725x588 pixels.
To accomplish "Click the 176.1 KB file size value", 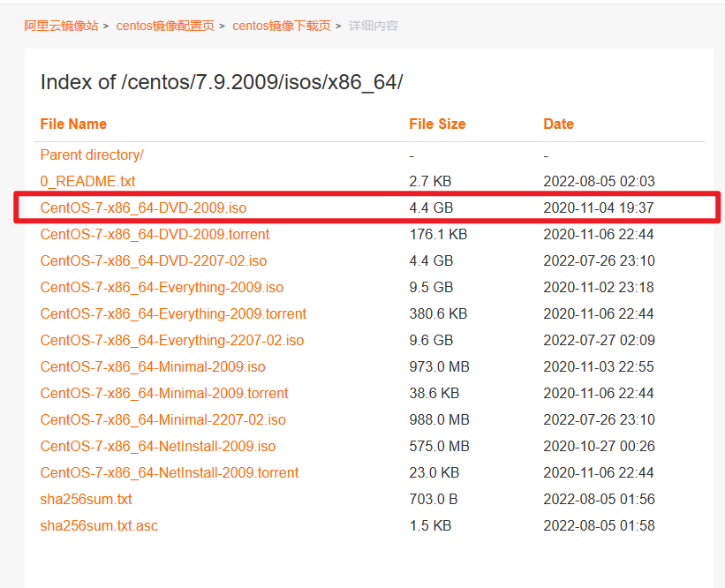I will pos(438,234).
